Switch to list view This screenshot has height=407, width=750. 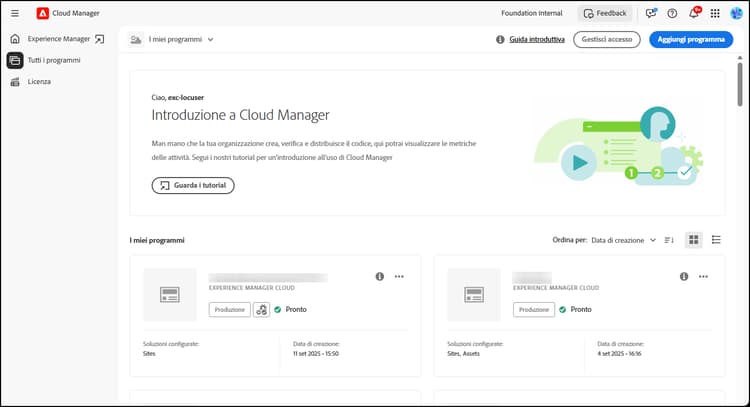(x=716, y=240)
